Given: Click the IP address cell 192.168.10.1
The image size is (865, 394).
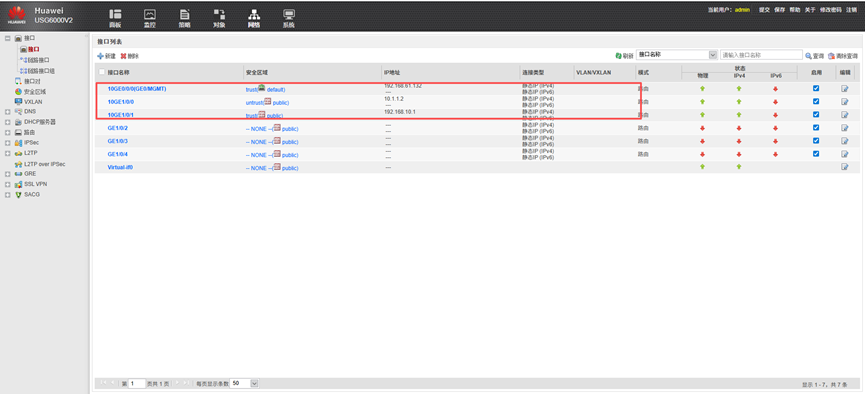Looking at the screenshot, I should coord(399,112).
